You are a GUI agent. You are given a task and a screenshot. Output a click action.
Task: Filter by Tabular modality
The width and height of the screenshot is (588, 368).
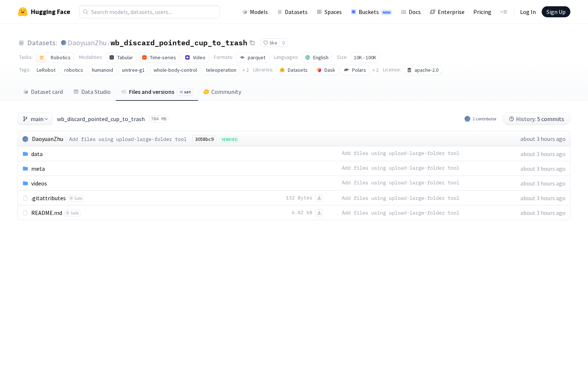(121, 57)
